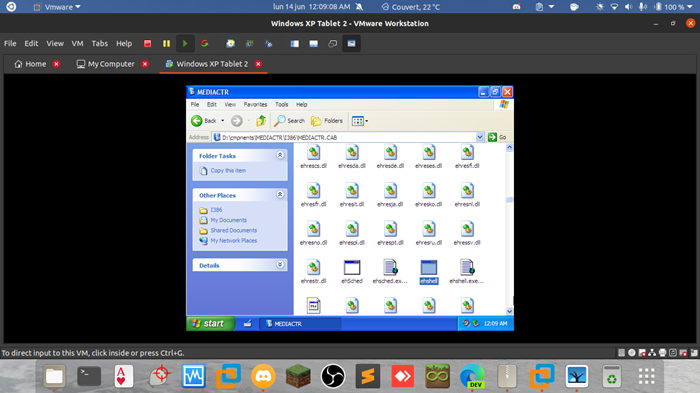700x393 pixels.
Task: Select the ehshell.exe config file
Action: (x=467, y=272)
